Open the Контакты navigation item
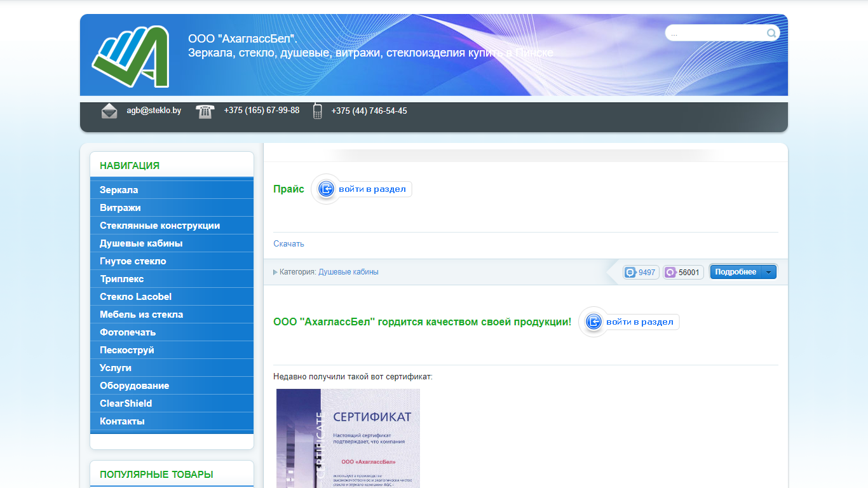The image size is (868, 488). 172,421
